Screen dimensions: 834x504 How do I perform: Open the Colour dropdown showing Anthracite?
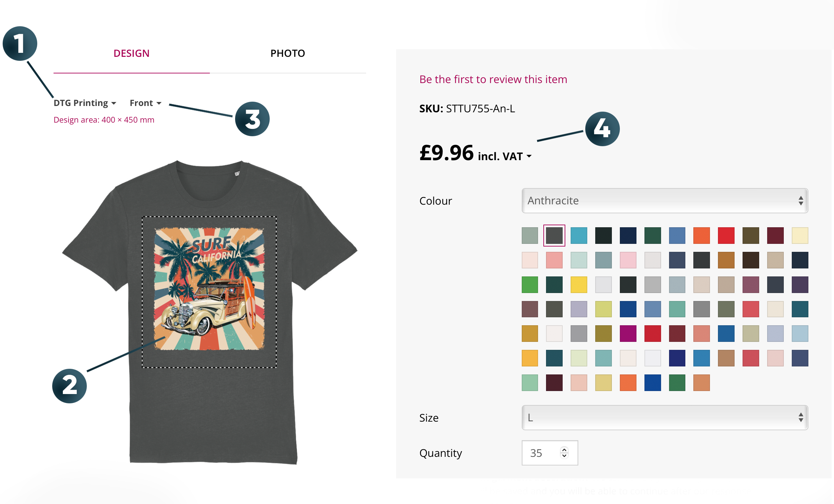(x=664, y=201)
